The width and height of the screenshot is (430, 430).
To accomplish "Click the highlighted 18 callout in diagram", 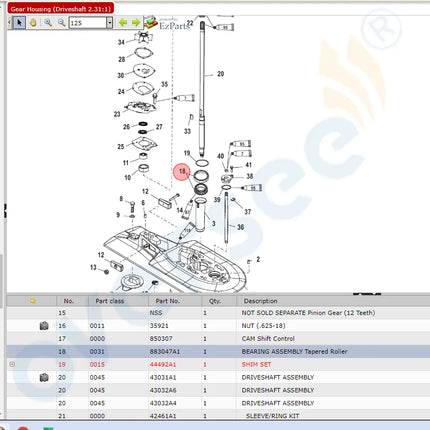I will tap(182, 172).
